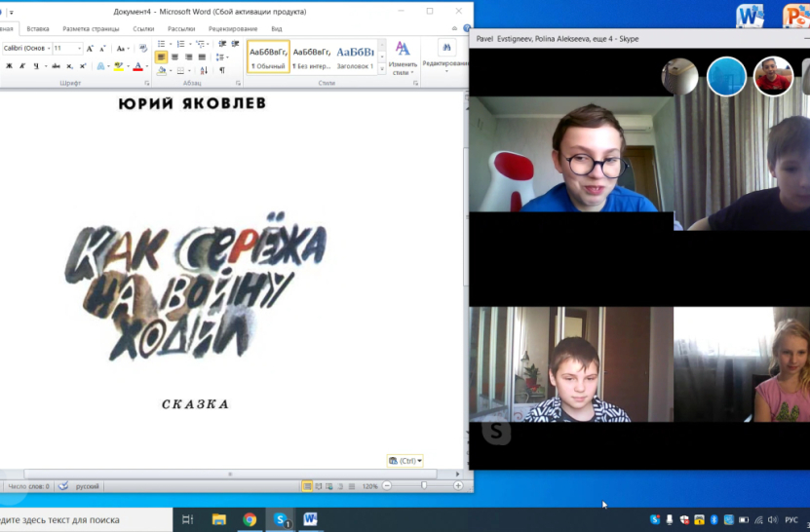Click Paste Options (Ctrl) button

405,461
